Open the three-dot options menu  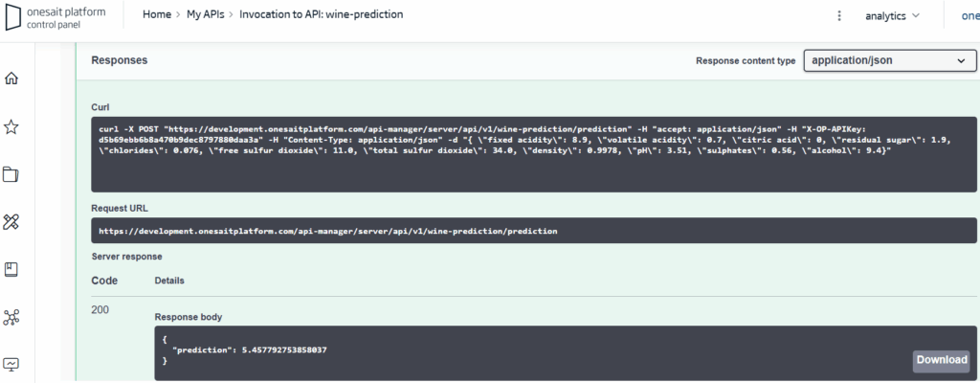[x=839, y=15]
